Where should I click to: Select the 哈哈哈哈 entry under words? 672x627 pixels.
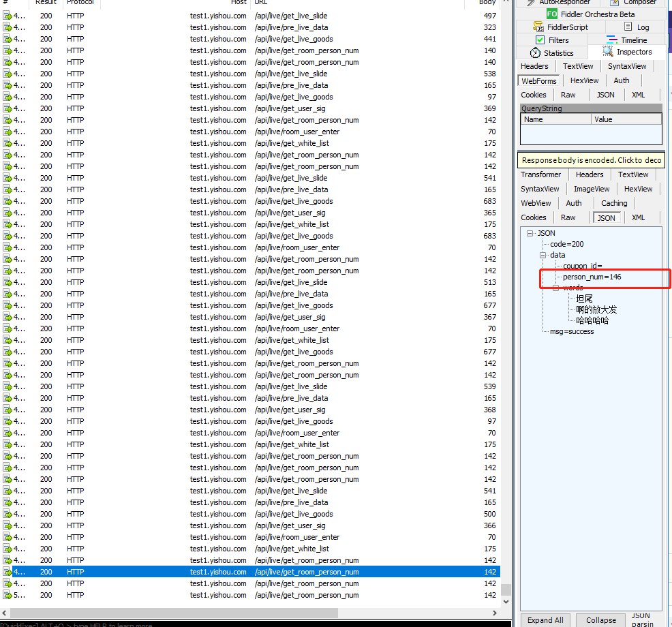point(592,320)
